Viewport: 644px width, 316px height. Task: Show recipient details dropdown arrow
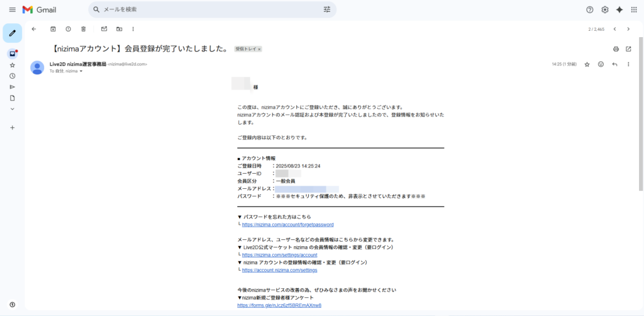[x=81, y=72]
